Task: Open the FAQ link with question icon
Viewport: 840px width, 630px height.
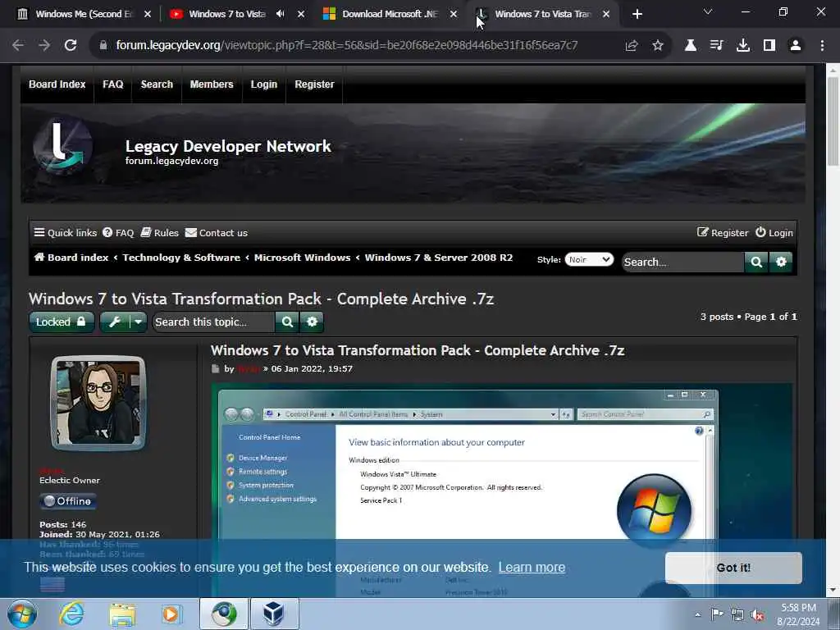Action: click(x=118, y=233)
